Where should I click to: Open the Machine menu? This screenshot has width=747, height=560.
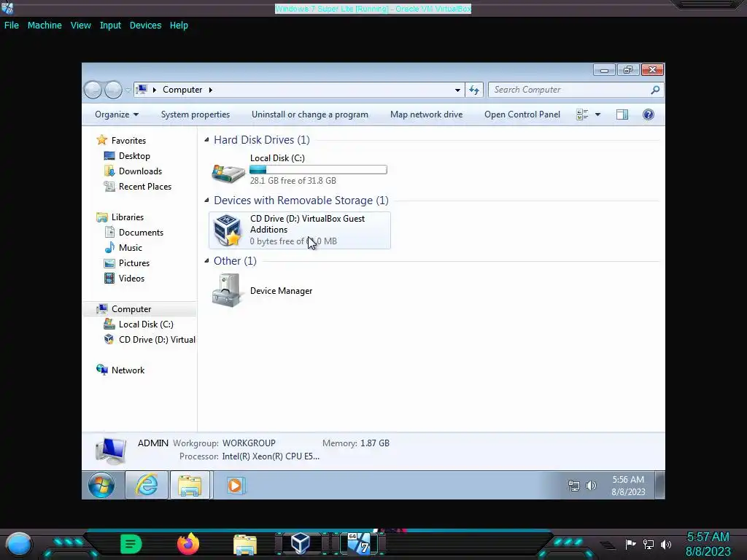(x=44, y=26)
